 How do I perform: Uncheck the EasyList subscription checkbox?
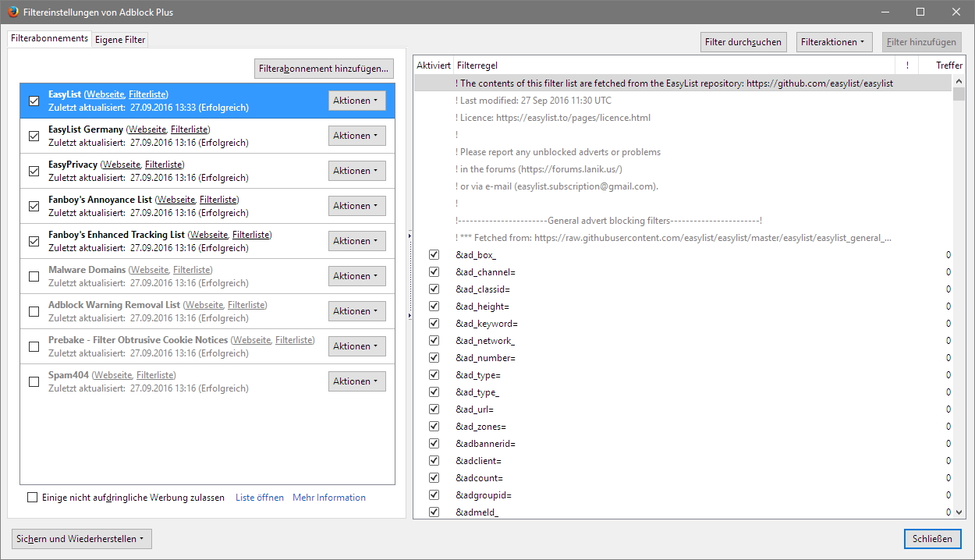point(34,101)
